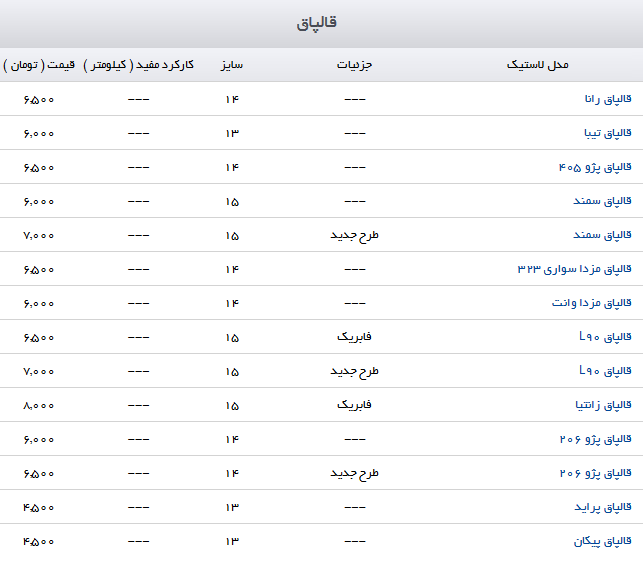
Task: Select price 6,000 in the مزدا وانت row
Action: coord(39,304)
